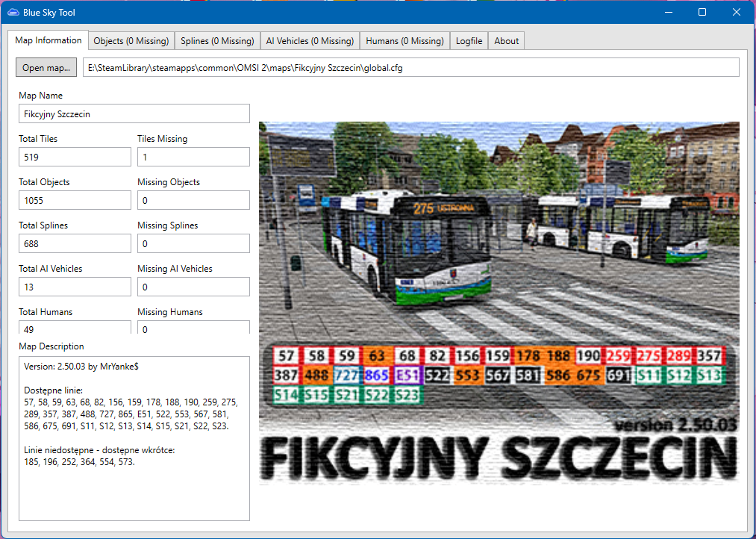Click the Blue Sky Tool app icon

point(13,13)
